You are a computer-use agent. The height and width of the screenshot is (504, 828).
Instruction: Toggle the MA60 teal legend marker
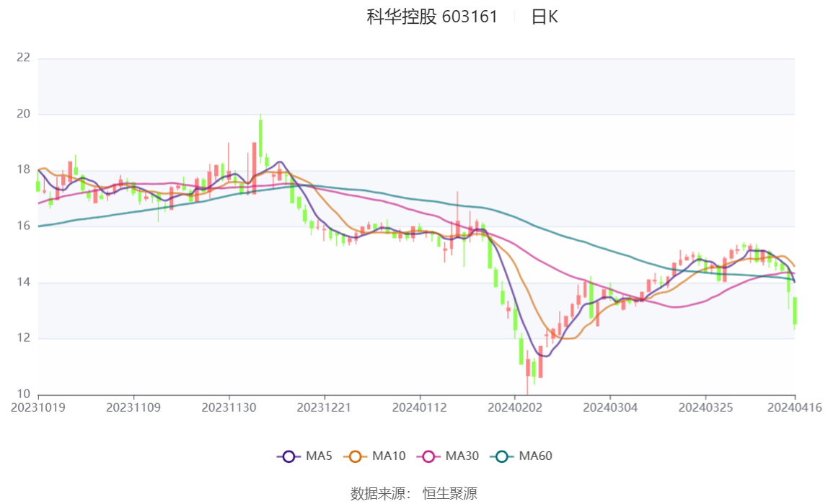click(x=502, y=456)
